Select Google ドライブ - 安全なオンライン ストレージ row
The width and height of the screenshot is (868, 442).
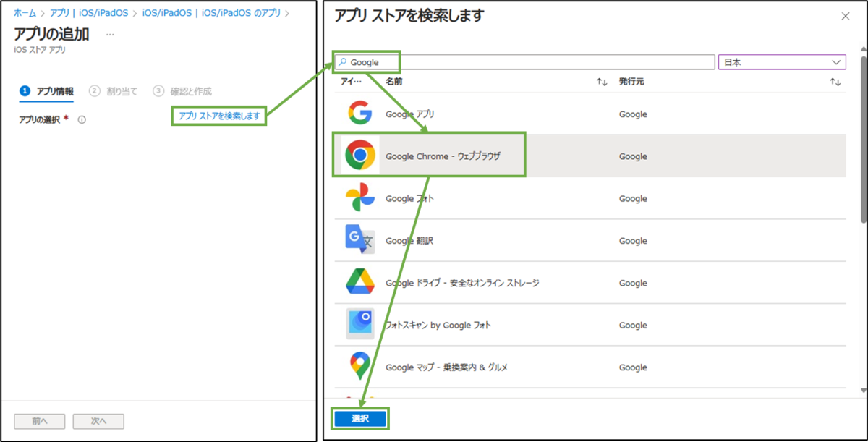pos(589,283)
